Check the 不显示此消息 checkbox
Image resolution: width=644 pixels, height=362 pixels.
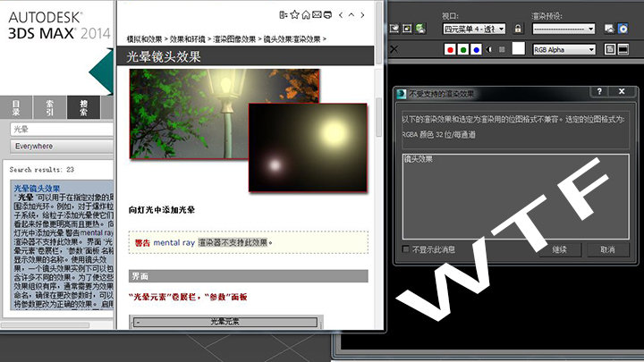click(406, 249)
